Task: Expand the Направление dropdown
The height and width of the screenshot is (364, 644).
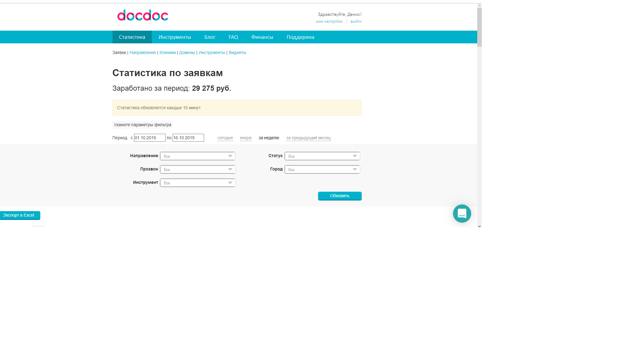Action: click(x=198, y=156)
